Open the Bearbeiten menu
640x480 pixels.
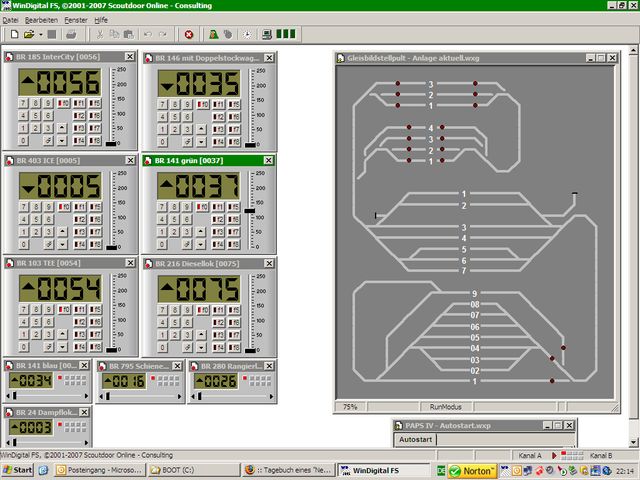pos(41,20)
